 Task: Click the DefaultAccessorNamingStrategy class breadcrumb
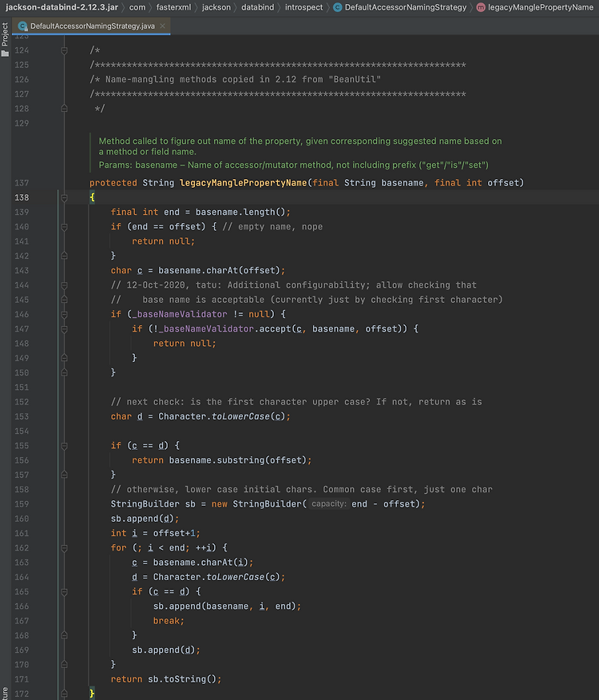(400, 7)
